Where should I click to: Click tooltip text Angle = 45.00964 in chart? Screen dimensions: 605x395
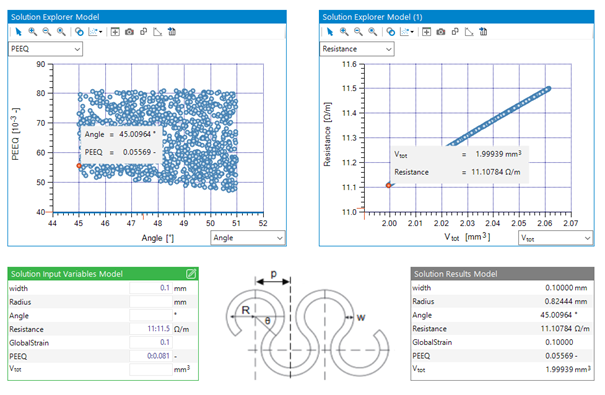tap(120, 134)
